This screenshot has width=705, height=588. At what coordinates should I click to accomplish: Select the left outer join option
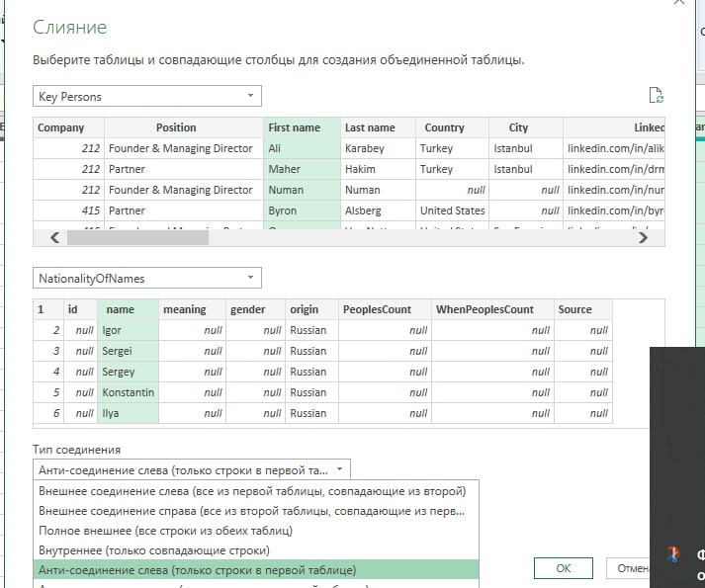tap(256, 491)
